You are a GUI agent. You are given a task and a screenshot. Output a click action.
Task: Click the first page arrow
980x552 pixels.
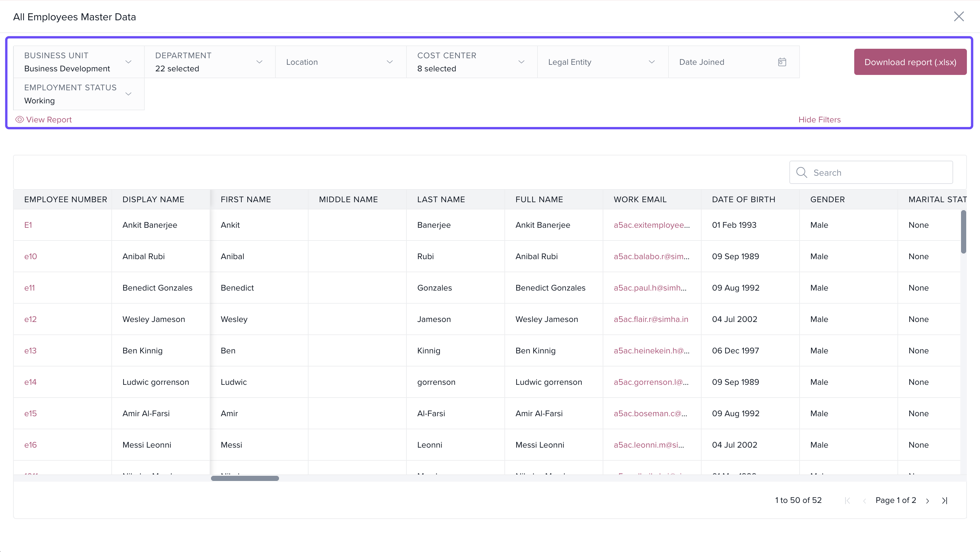[x=847, y=501]
